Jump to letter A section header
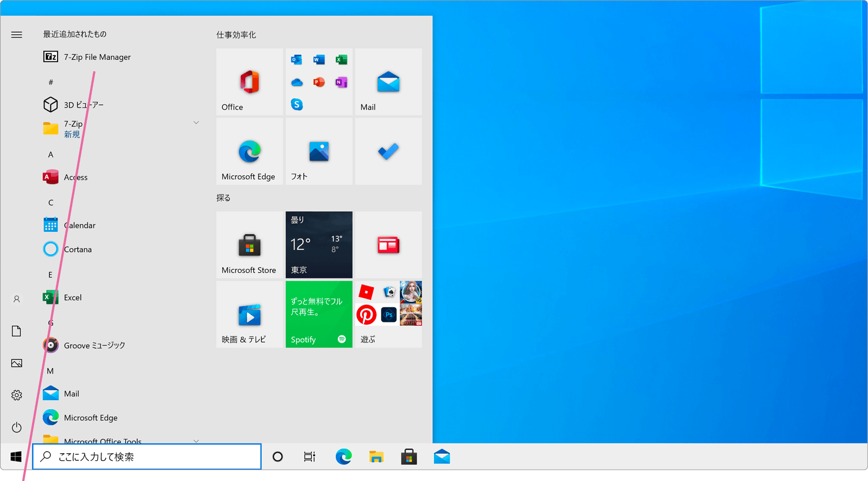Viewport: 868px width, 481px height. click(50, 155)
